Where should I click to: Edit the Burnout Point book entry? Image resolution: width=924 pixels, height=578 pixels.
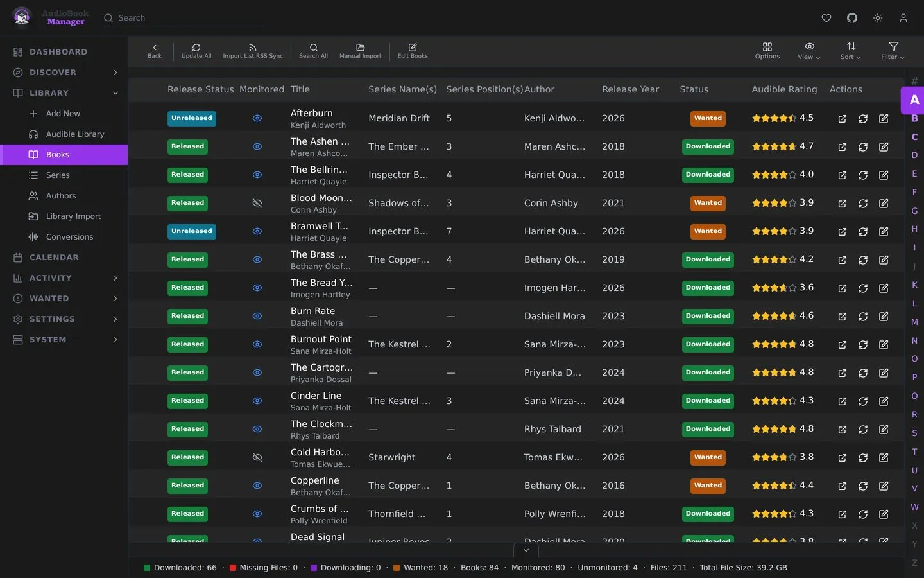click(884, 345)
